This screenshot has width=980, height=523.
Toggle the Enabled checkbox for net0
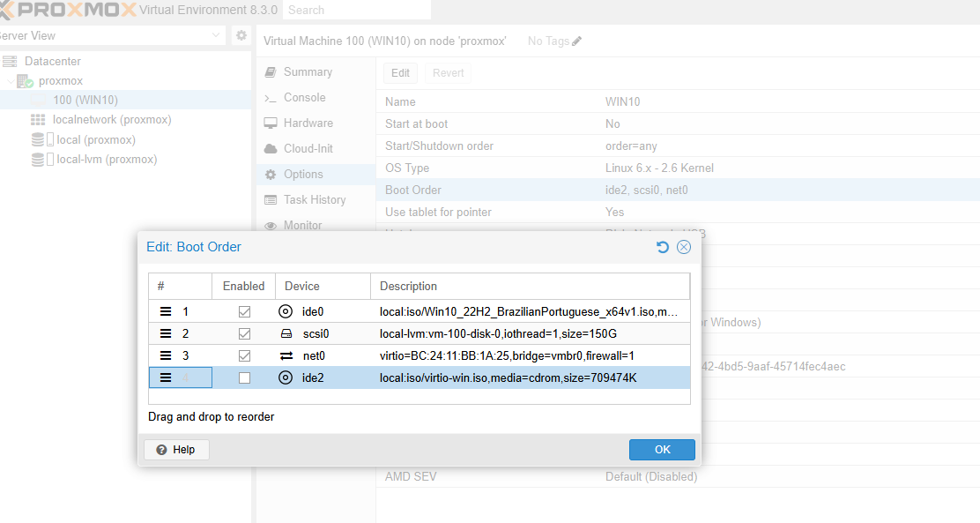244,355
